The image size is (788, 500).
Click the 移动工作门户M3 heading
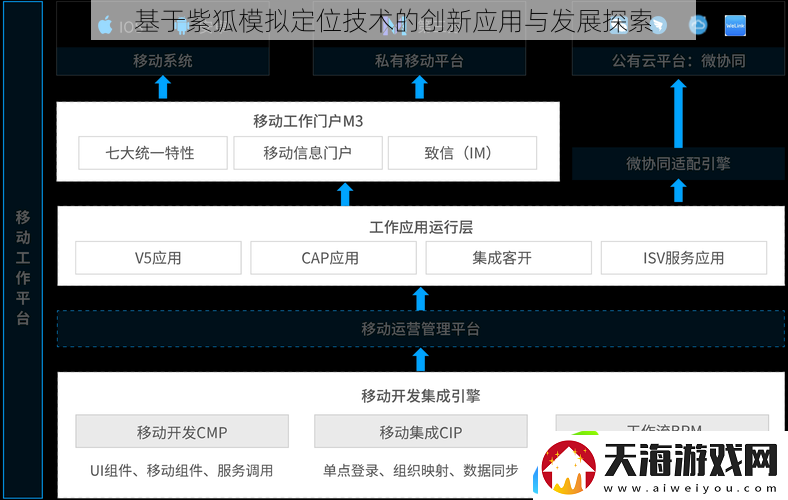pyautogui.click(x=308, y=121)
